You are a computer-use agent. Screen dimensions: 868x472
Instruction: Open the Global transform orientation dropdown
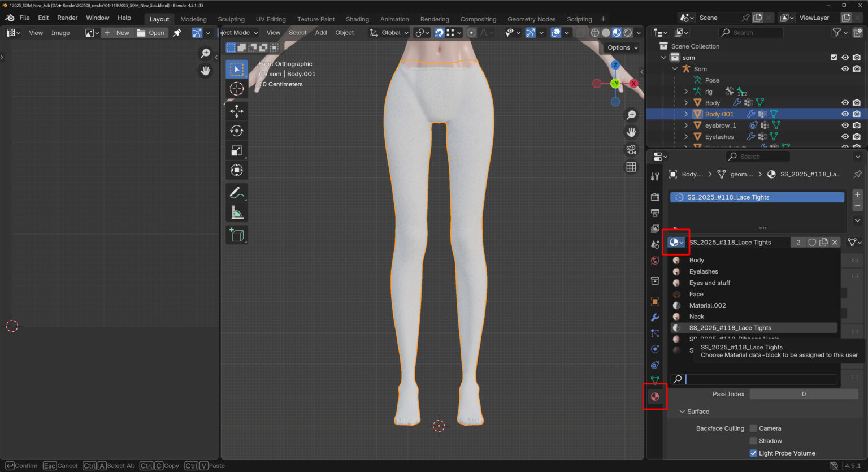click(389, 33)
